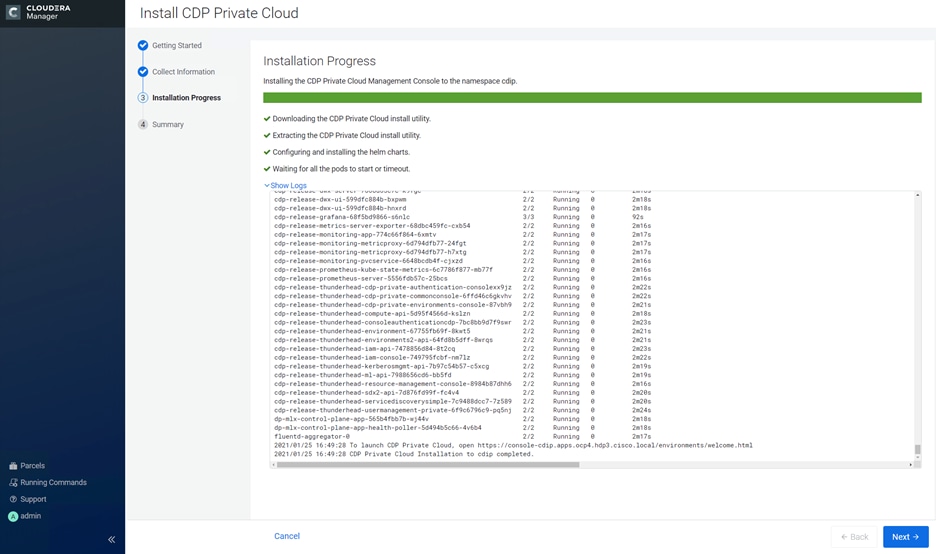This screenshot has height=554, width=936.
Task: Click the cdp-release-prometheus-server log row
Action: 463,279
